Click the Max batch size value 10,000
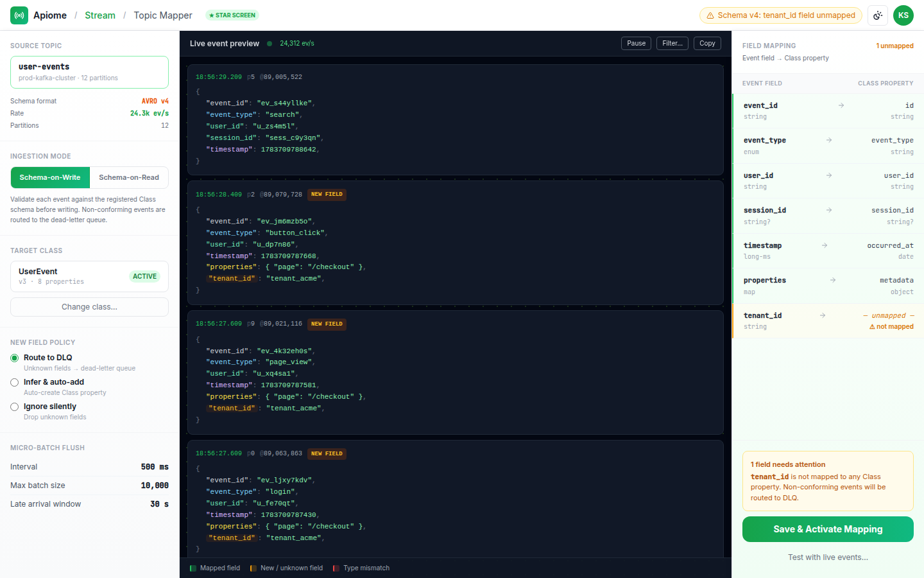924x578 pixels. [155, 486]
